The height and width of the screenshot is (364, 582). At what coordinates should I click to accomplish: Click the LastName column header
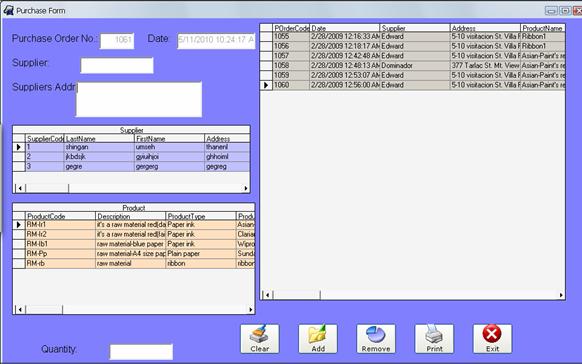tap(99, 139)
